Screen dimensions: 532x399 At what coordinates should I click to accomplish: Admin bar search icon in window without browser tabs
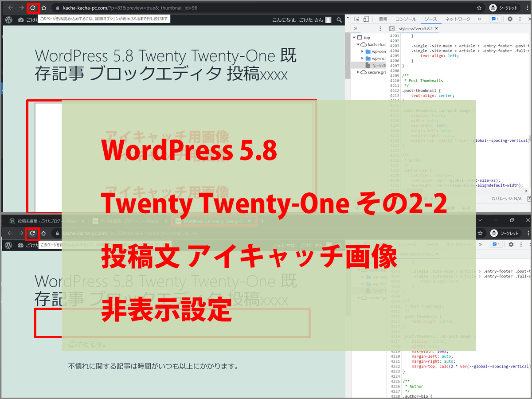tap(340, 20)
